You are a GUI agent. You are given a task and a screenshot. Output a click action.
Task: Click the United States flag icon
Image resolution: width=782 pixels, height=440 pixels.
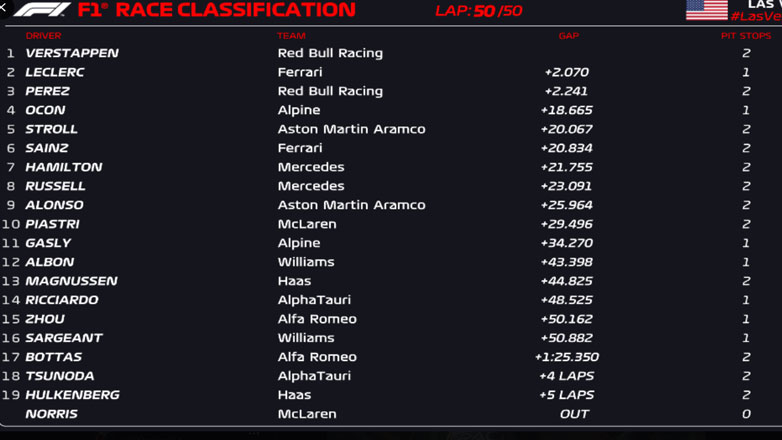pos(706,9)
